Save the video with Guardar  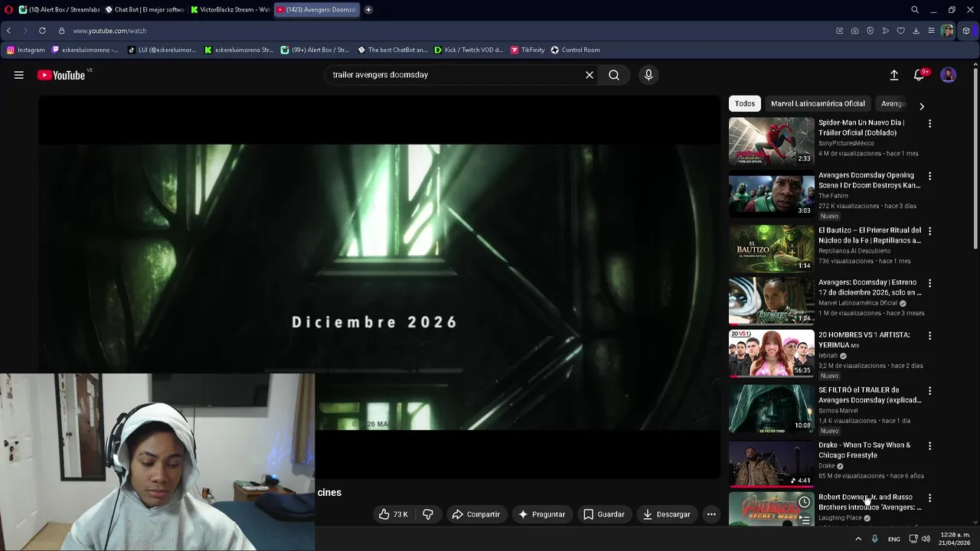click(x=604, y=514)
